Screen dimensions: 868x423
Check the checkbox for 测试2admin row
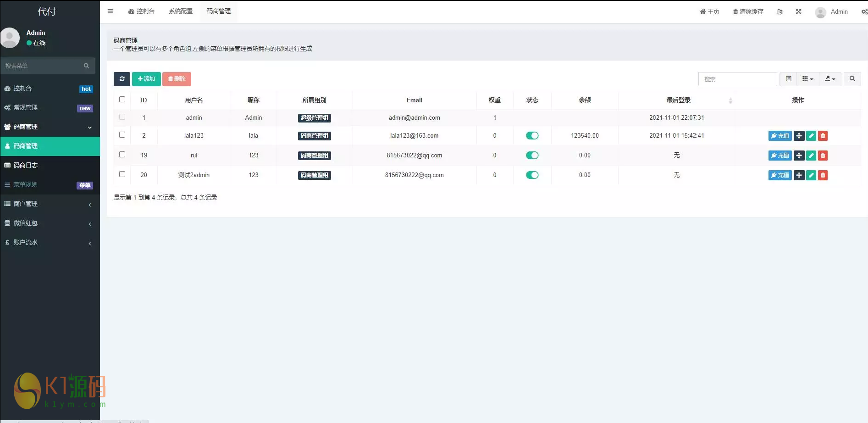[122, 174]
